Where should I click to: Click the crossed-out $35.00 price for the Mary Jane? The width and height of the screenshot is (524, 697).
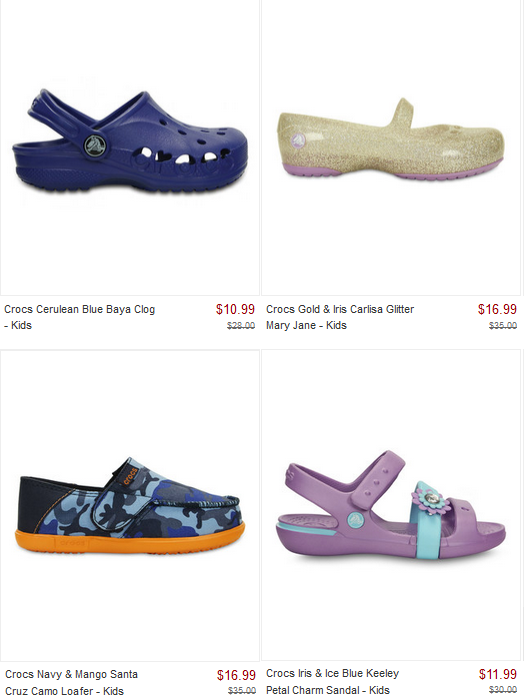(x=503, y=325)
